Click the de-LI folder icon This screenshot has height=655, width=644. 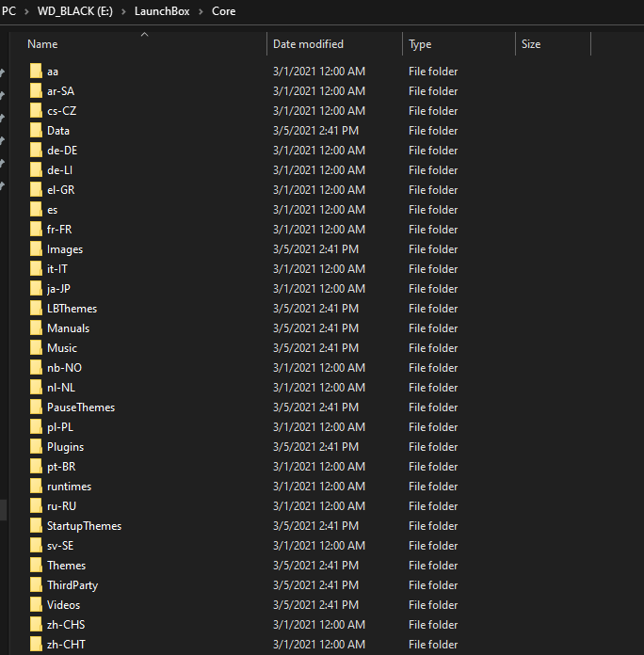[36, 169]
